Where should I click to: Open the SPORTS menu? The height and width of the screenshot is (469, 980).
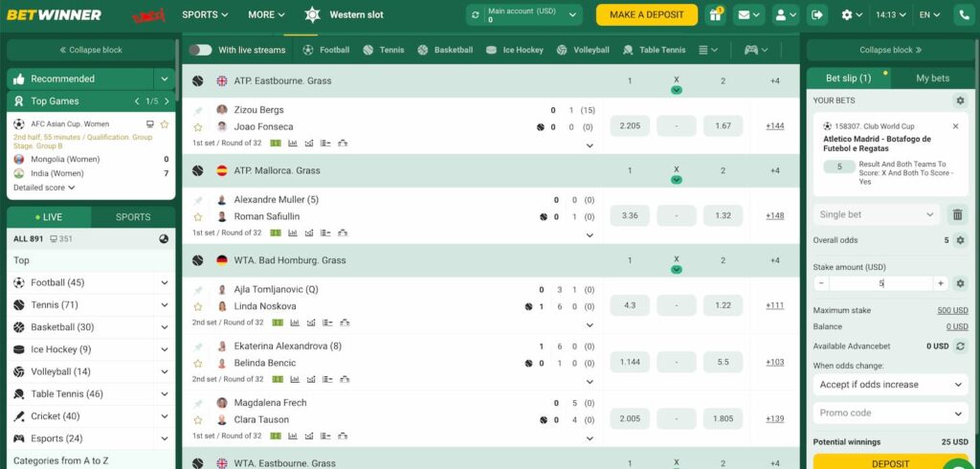point(205,15)
